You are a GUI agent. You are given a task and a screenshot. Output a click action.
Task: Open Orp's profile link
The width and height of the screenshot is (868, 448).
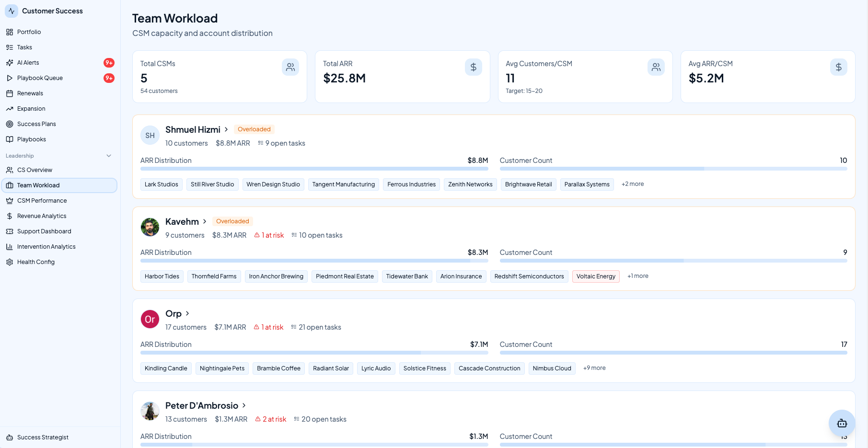(174, 314)
